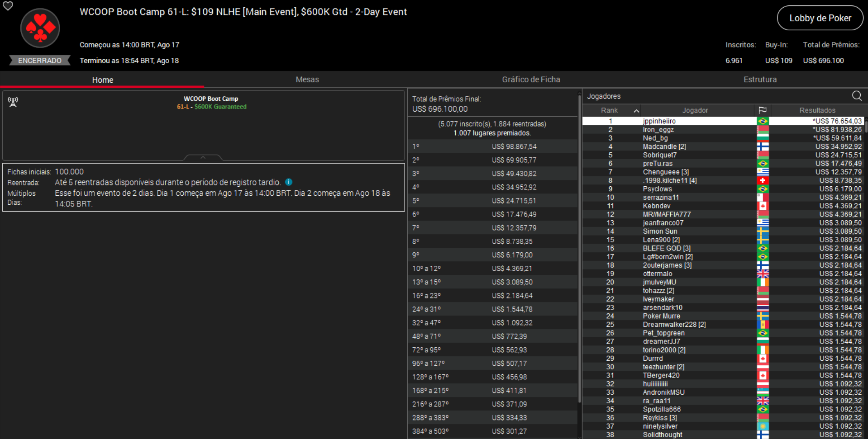Click the heart favorite icon
Screen dimensions: 868x439
point(8,6)
